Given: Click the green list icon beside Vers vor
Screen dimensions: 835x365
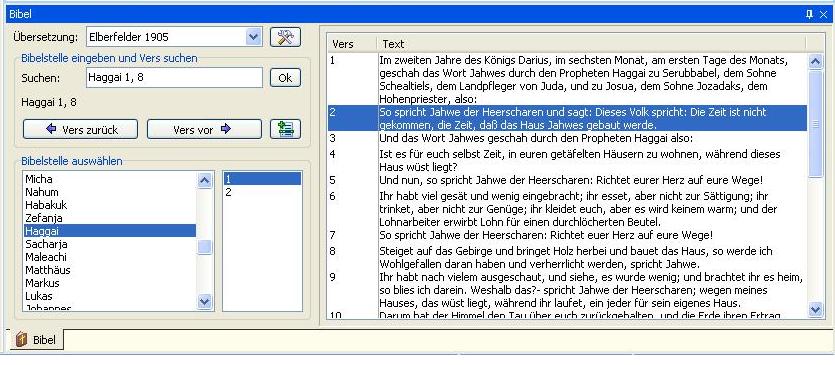Looking at the screenshot, I should coord(285,129).
